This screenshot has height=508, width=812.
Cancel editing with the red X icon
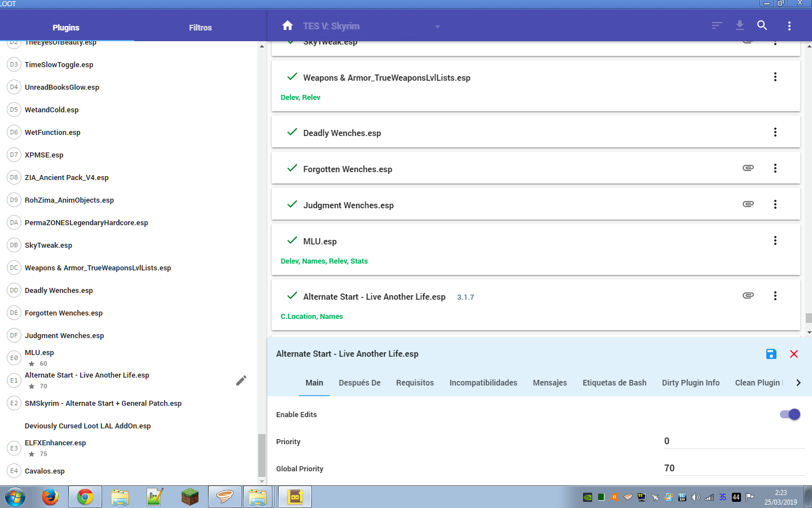point(794,354)
